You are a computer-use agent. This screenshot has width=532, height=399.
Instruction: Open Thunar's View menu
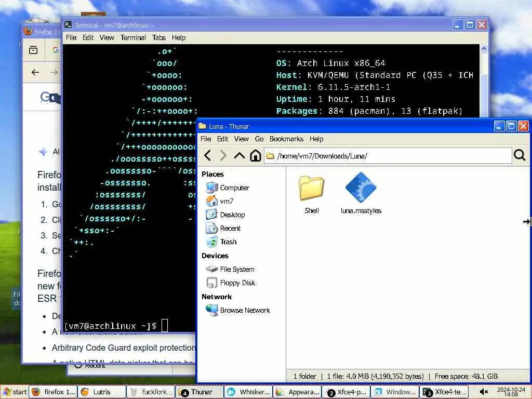241,139
